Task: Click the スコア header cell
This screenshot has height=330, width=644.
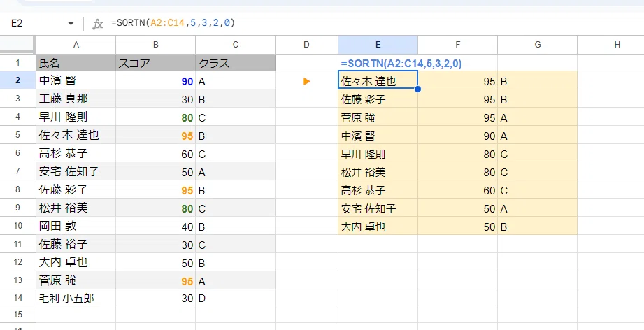Action: (156, 63)
